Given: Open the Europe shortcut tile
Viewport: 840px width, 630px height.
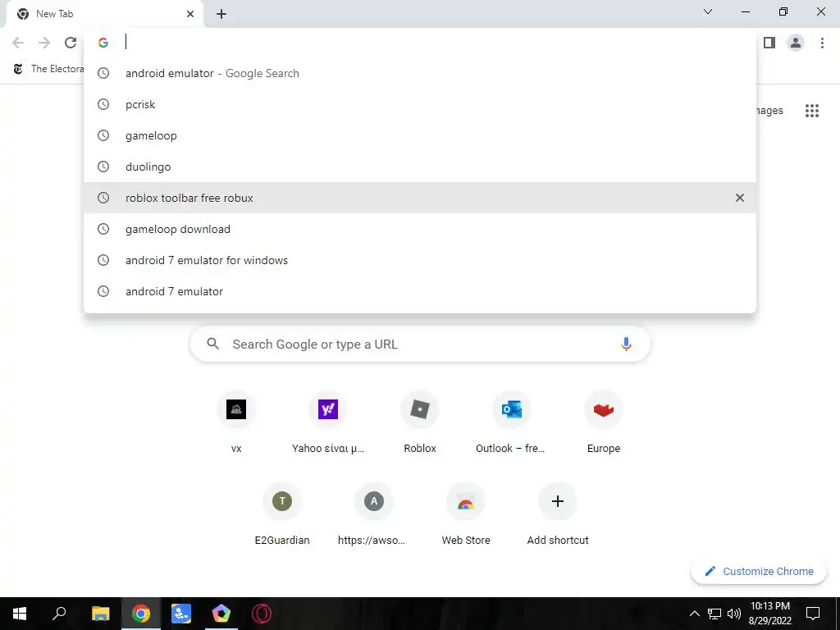Looking at the screenshot, I should [x=604, y=422].
